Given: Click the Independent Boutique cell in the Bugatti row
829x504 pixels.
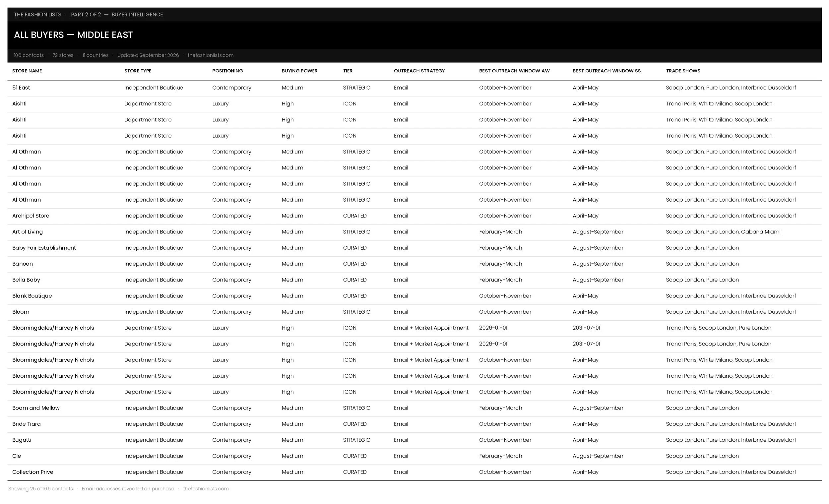Looking at the screenshot, I should coord(154,440).
